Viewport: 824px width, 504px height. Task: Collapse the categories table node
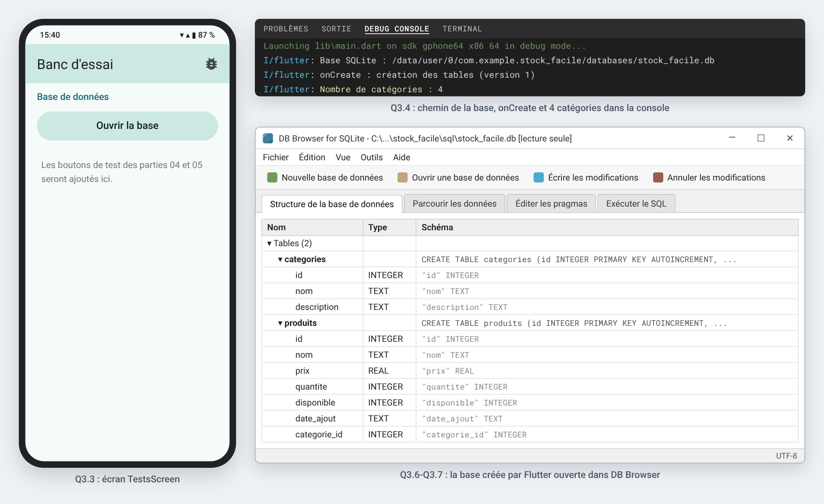[x=280, y=260]
